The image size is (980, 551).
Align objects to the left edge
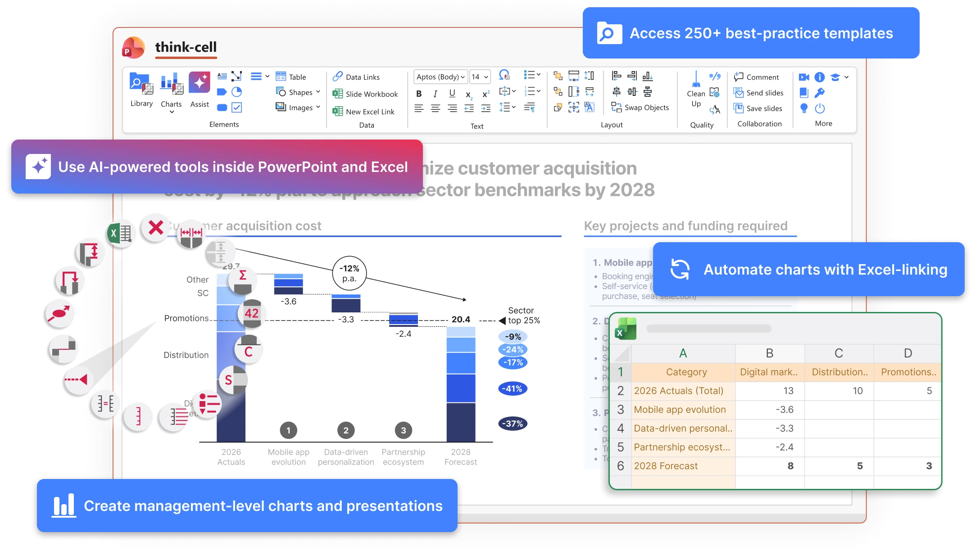pyautogui.click(x=617, y=76)
